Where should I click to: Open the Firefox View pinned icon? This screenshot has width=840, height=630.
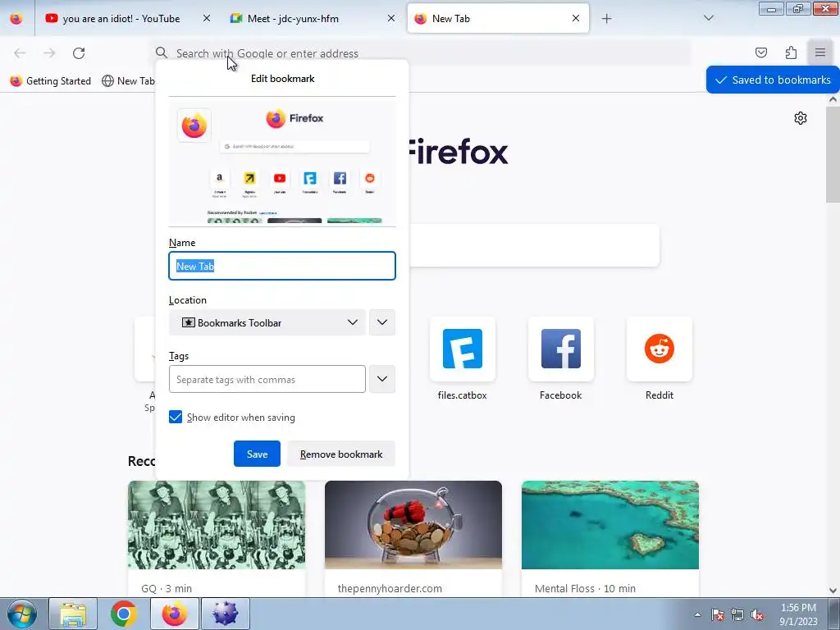coord(16,19)
